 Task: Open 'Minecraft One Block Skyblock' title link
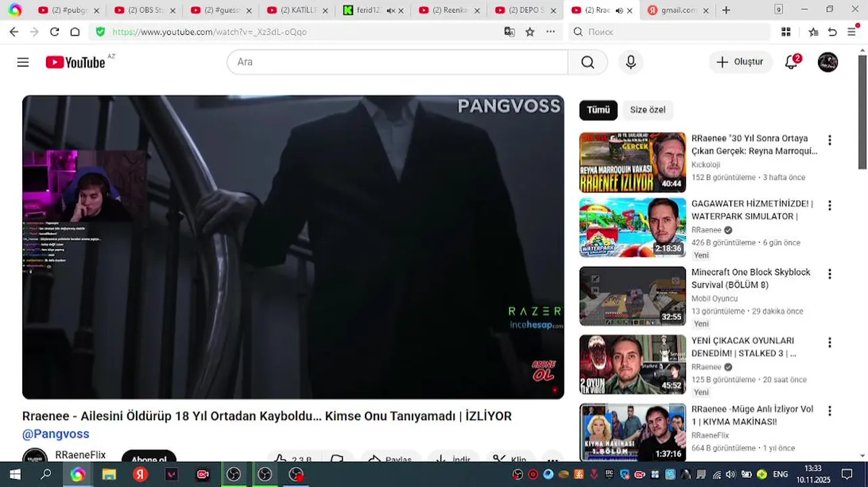click(x=750, y=278)
